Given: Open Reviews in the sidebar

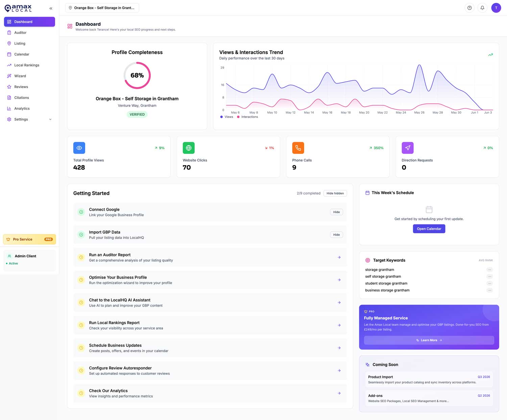Looking at the screenshot, I should point(29,87).
